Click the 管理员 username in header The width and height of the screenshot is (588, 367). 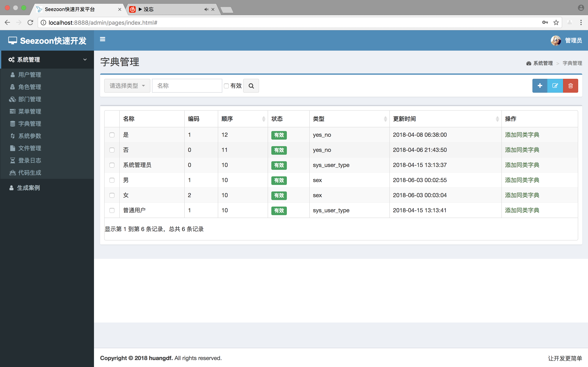pos(573,41)
